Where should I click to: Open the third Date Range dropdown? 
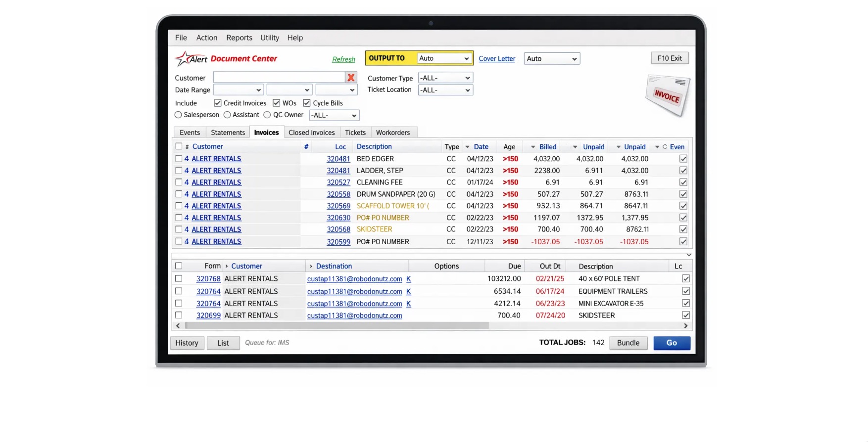tap(337, 90)
